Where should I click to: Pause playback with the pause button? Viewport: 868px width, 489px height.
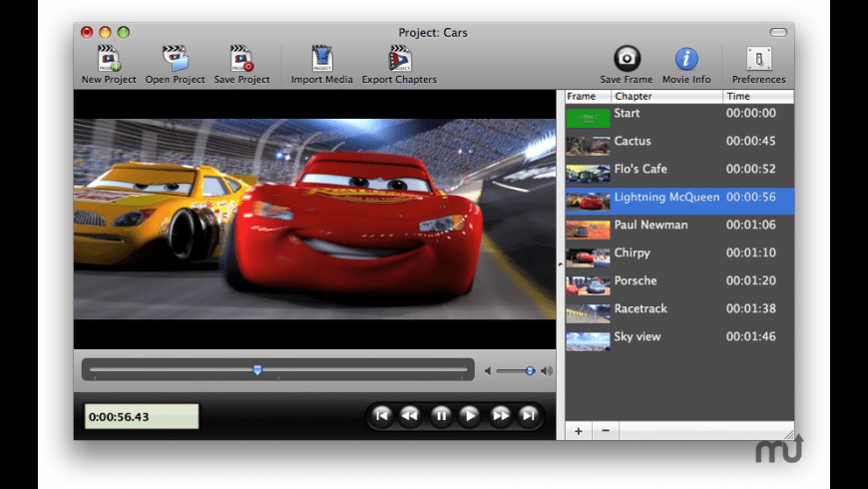click(x=440, y=415)
